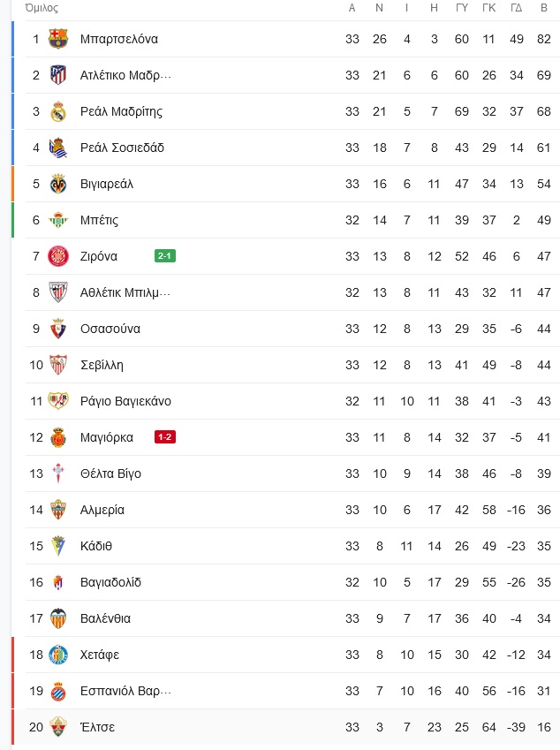Click the Girona red crest icon
The image size is (560, 750).
[58, 256]
